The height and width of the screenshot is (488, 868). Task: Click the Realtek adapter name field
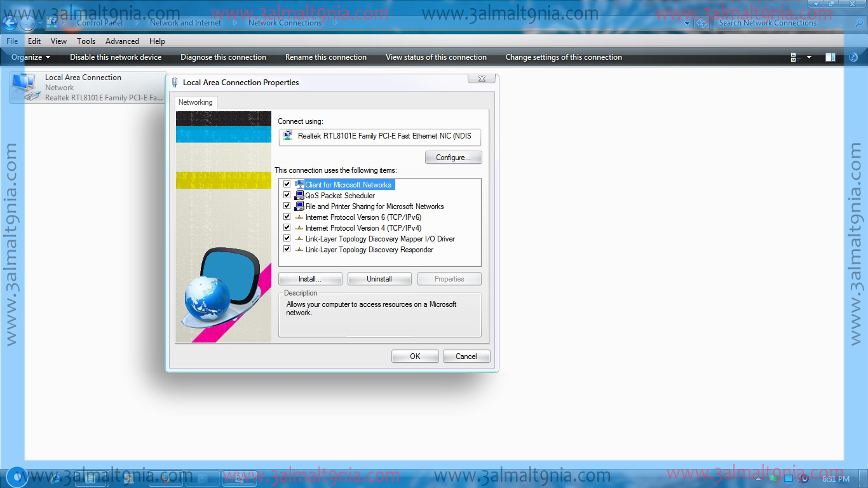click(380, 136)
